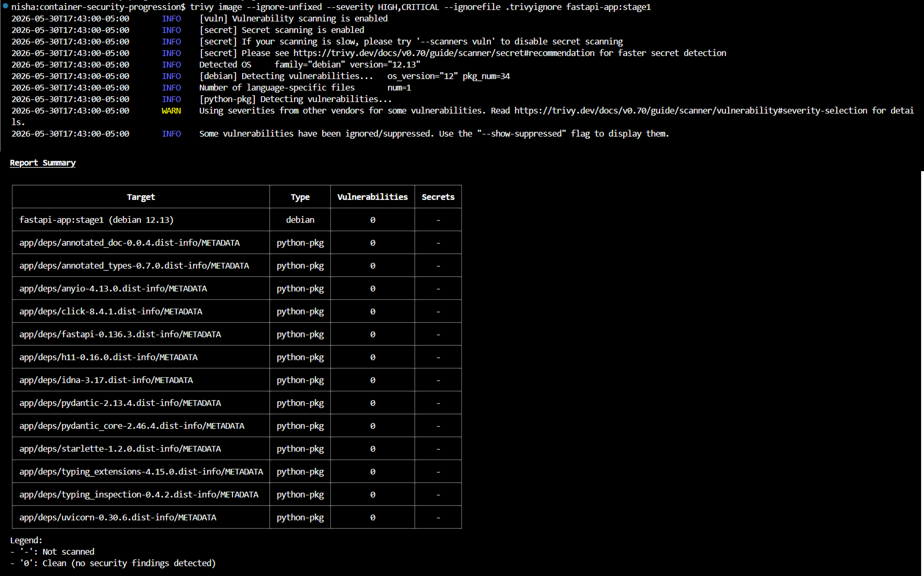This screenshot has height=576, width=924.
Task: Click the python-pkg type for uvicorn row
Action: (x=300, y=517)
